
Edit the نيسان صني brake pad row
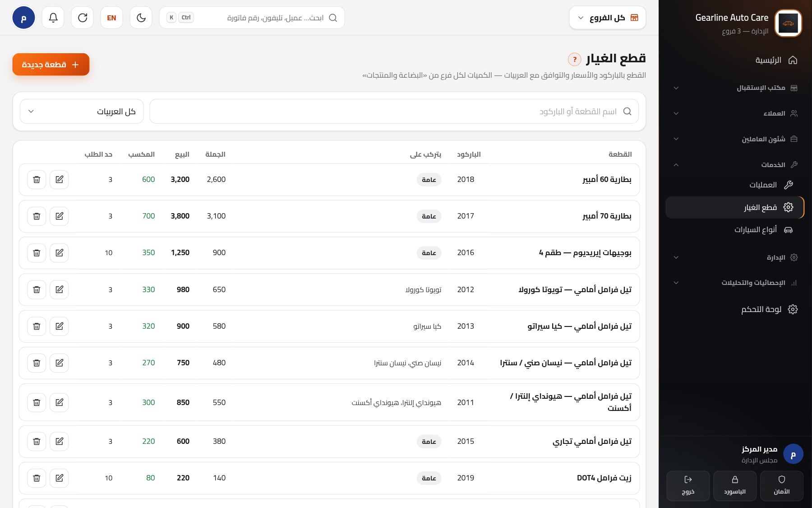pos(60,363)
